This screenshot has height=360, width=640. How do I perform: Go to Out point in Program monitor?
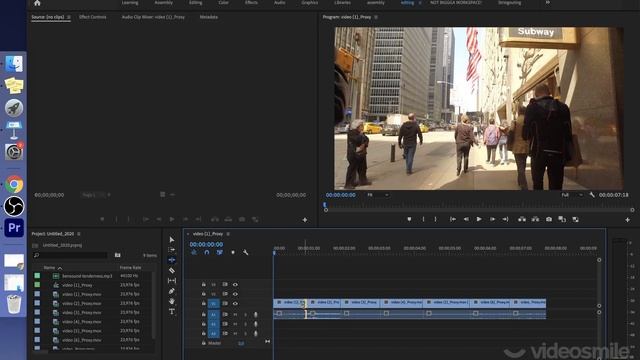pyautogui.click(x=505, y=220)
